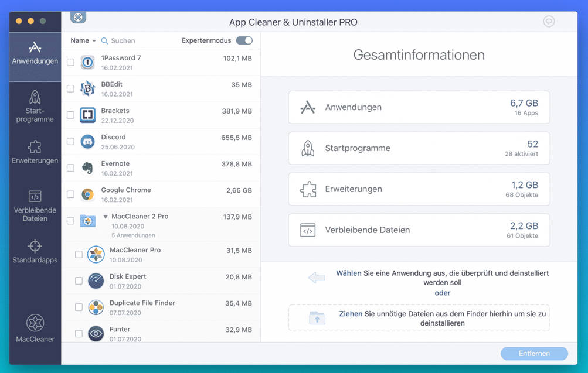Open the Verbleibende Dateien 2,2 GB card

[x=419, y=230]
